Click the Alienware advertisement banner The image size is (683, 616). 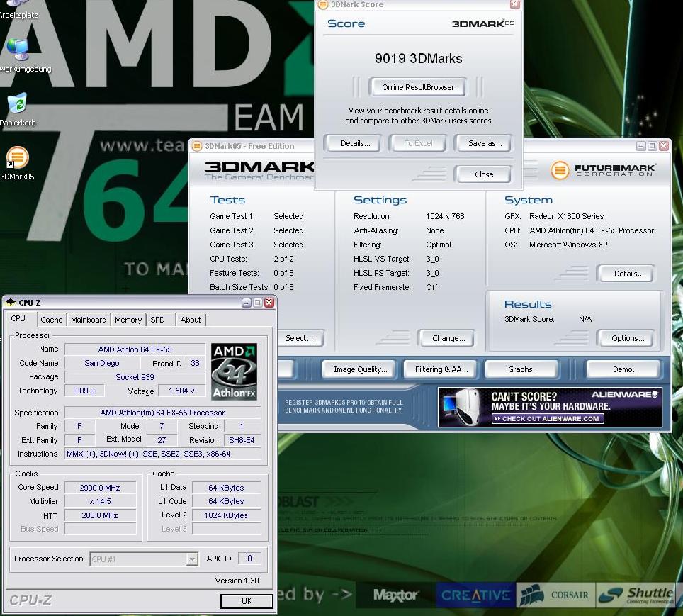click(x=550, y=407)
